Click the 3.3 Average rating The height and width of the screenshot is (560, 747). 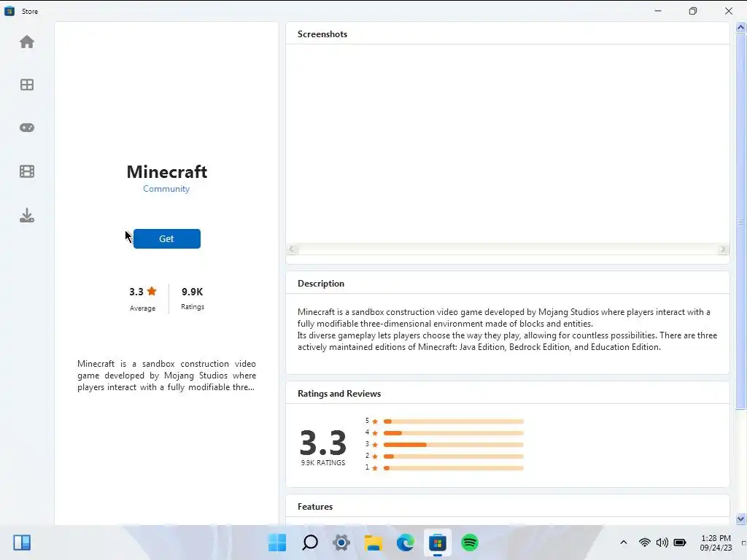coord(142,298)
